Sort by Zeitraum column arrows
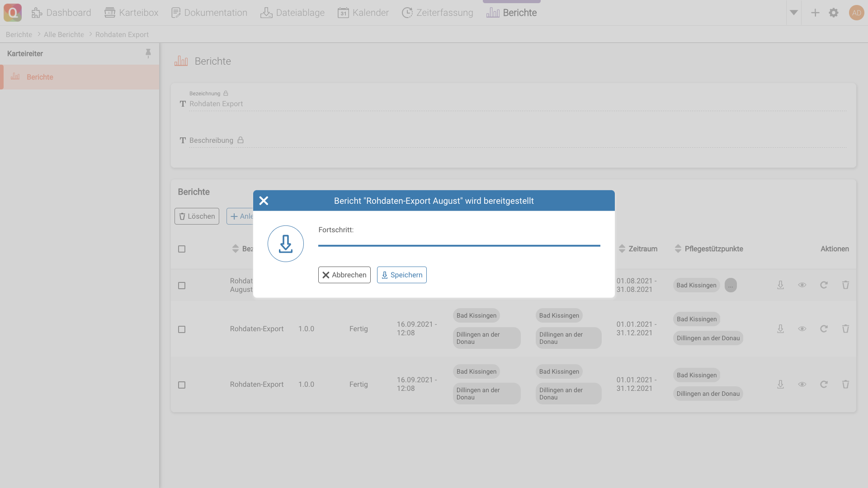The image size is (868, 488). (x=622, y=249)
